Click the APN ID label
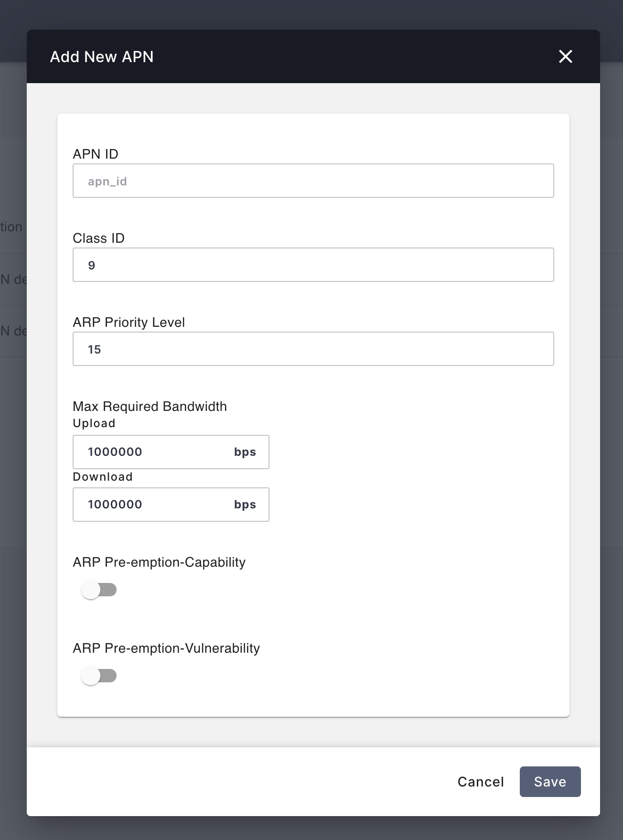623x840 pixels. click(96, 154)
